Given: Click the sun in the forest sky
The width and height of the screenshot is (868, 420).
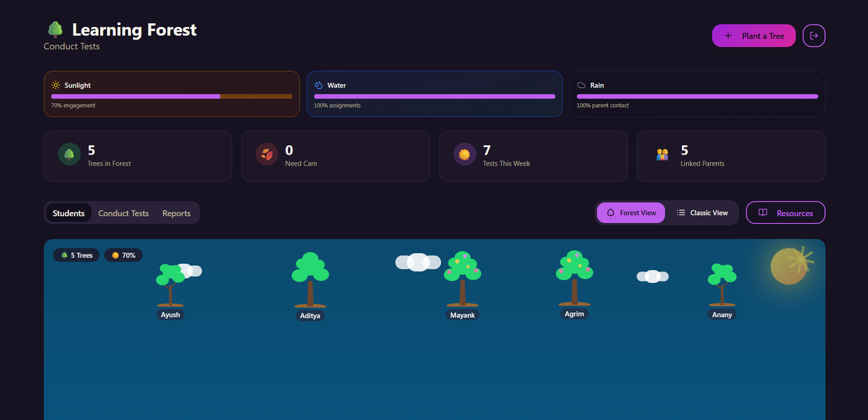Looking at the screenshot, I should tap(789, 266).
